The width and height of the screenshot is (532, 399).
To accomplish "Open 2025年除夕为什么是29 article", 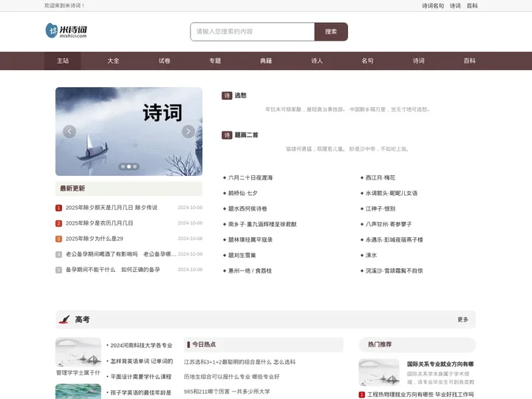I will 95,239.
